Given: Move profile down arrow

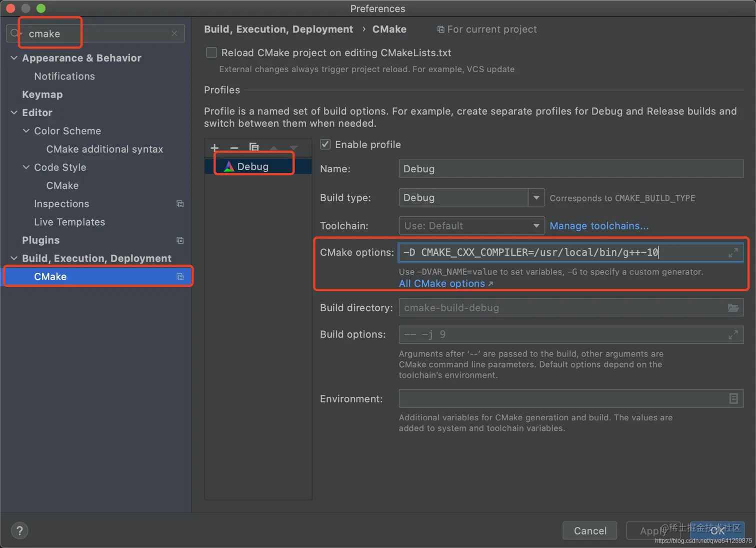Looking at the screenshot, I should [x=293, y=148].
